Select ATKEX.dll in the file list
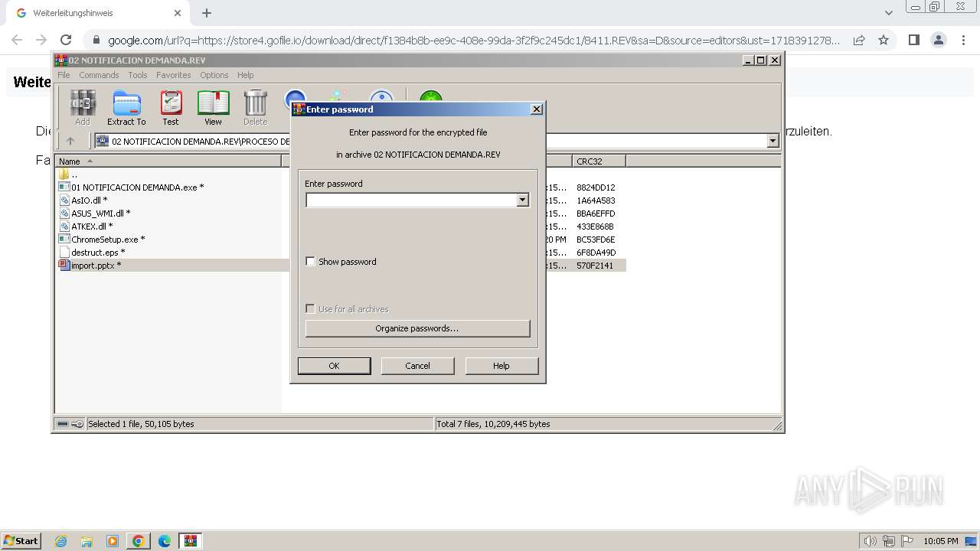Viewport: 980px width, 551px height. tap(86, 227)
